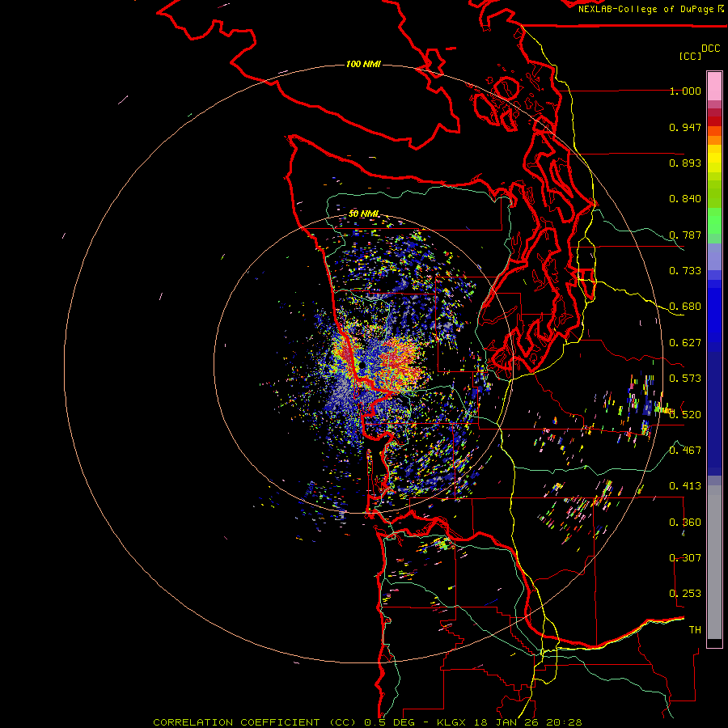Pick the orange segment of the color bar
Viewport: 728px width, 728px height.
714,139
